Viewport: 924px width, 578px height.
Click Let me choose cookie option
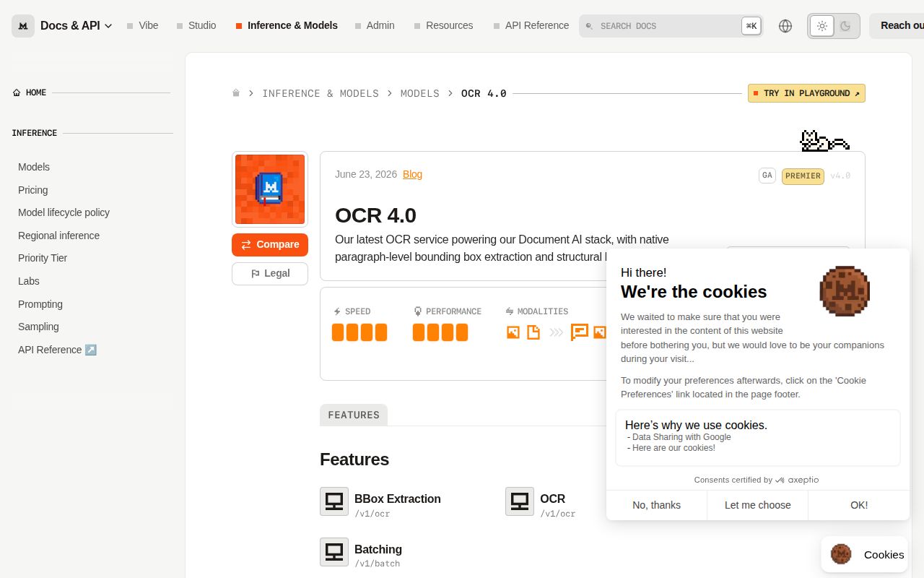point(757,505)
